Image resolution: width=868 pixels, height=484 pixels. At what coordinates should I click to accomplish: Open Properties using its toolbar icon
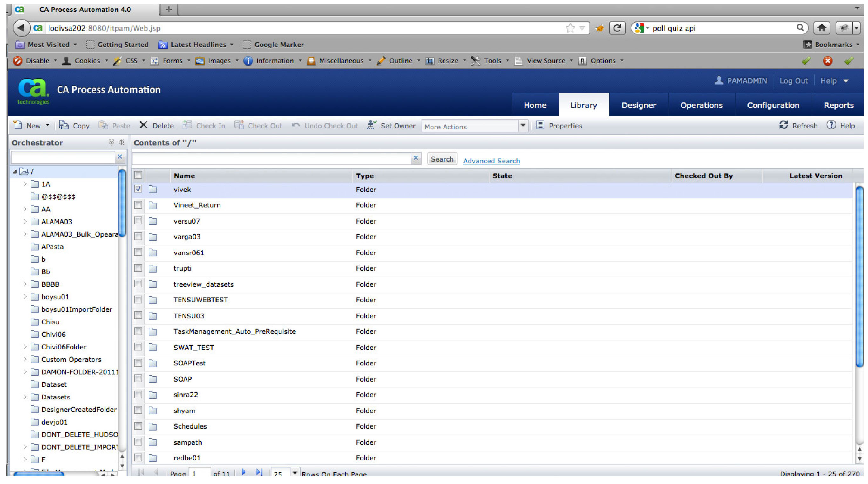[539, 125]
